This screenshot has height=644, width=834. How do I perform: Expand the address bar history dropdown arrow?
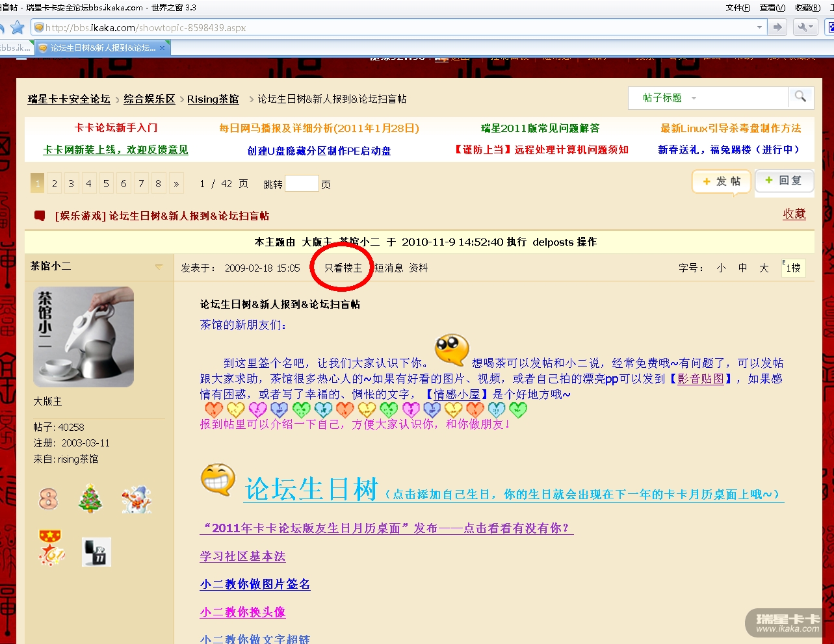point(759,27)
